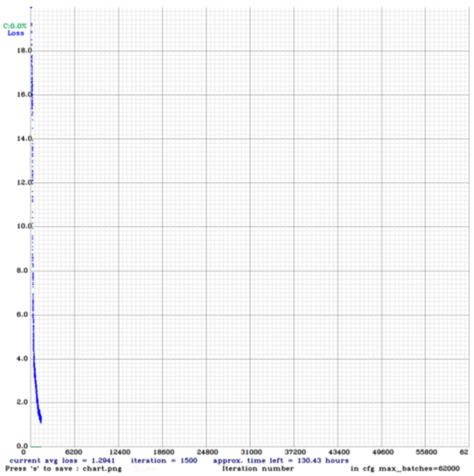This screenshot has height=476, width=474.
Task: Click the blue 'Loss' legend label
Action: pos(16,33)
